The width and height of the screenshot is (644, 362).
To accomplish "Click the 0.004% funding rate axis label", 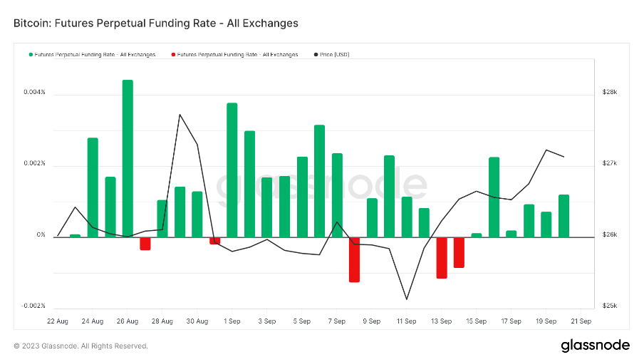I will (x=33, y=93).
